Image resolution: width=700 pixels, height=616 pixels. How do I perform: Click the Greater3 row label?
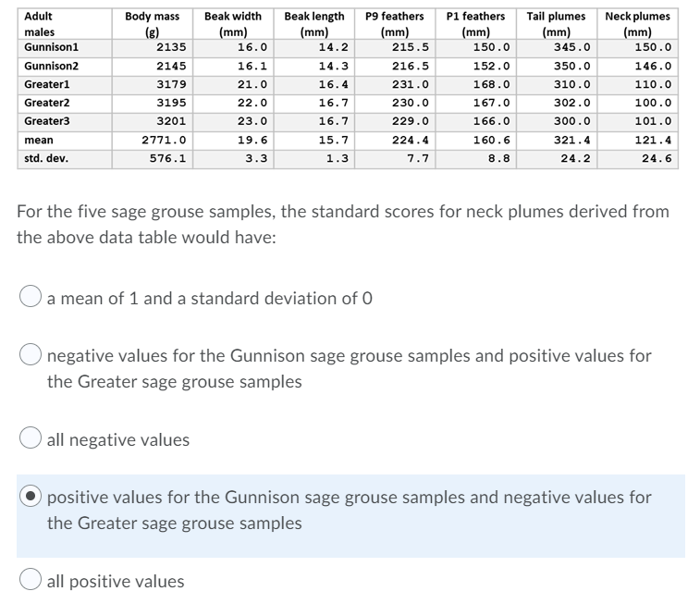tap(47, 121)
